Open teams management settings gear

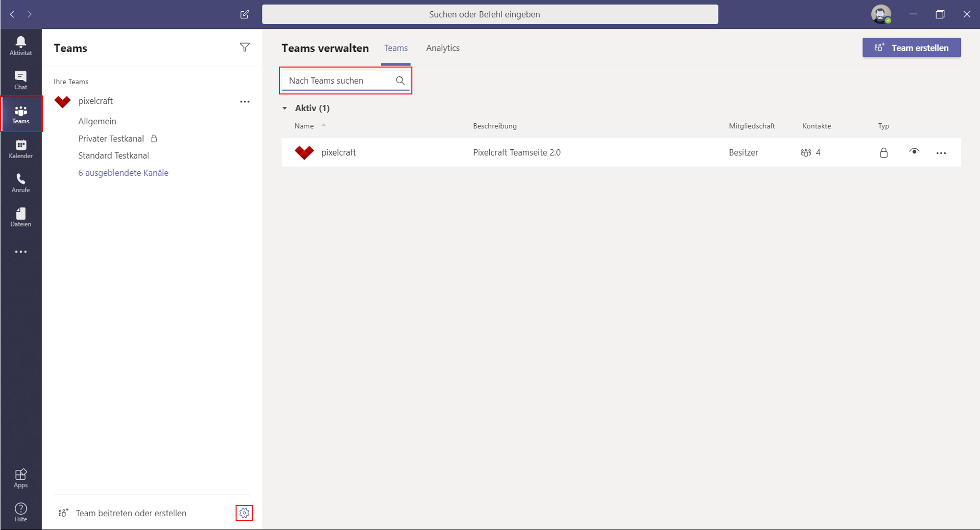(x=244, y=513)
